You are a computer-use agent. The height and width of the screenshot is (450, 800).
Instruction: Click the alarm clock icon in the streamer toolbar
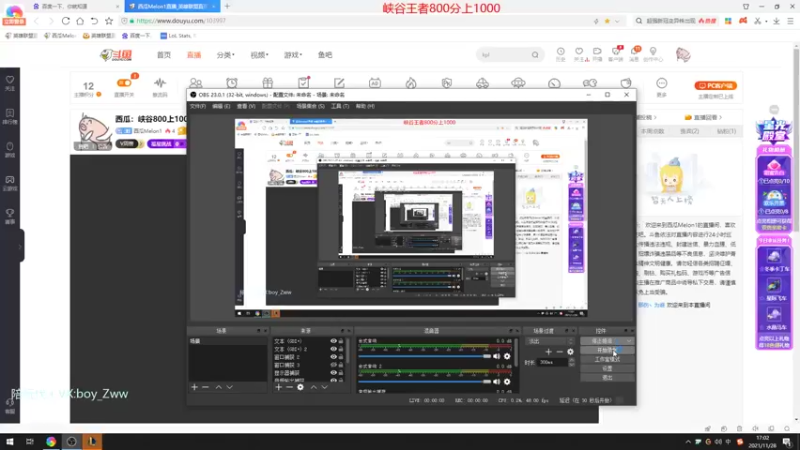point(232,83)
